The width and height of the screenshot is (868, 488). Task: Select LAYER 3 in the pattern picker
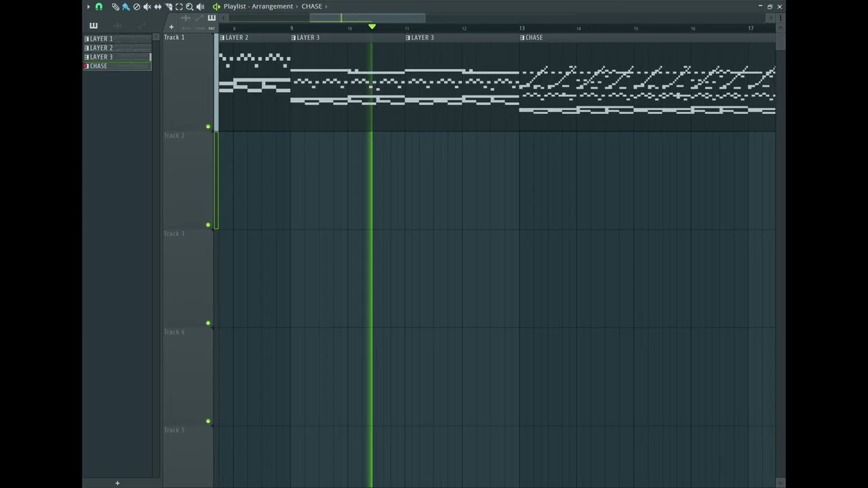point(117,57)
